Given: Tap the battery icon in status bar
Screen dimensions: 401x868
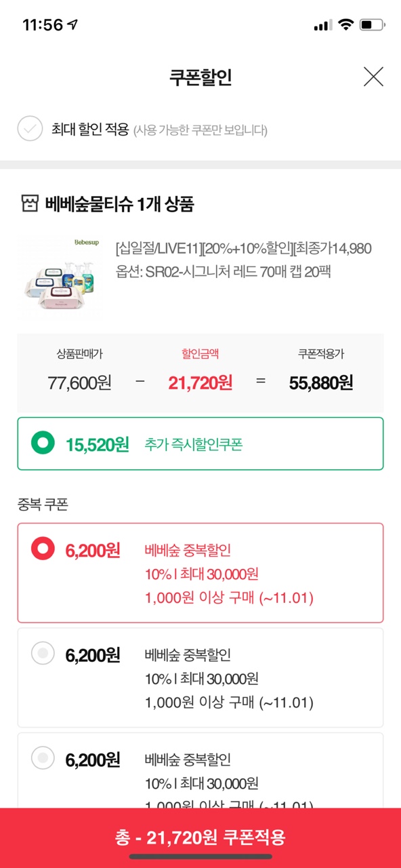Looking at the screenshot, I should 372,25.
